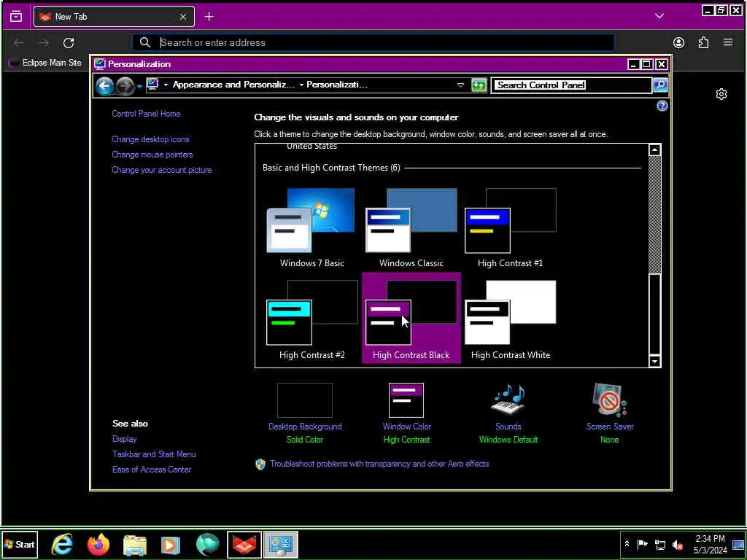Open Personalization help question mark

click(662, 106)
